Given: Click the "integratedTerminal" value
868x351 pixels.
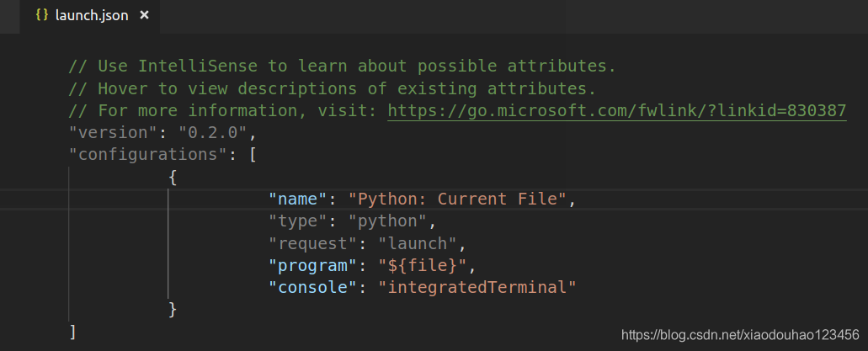Looking at the screenshot, I should [x=477, y=288].
